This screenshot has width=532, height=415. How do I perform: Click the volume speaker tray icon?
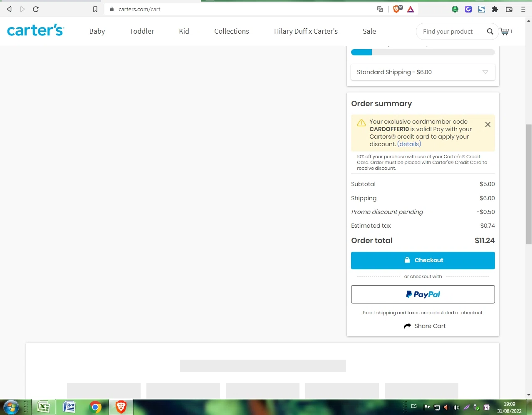point(456,408)
